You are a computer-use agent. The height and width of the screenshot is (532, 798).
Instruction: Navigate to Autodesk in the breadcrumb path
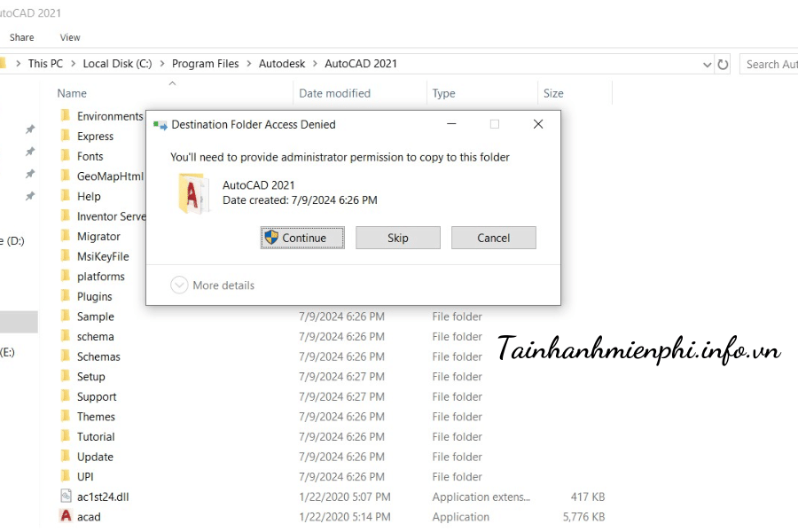(281, 64)
